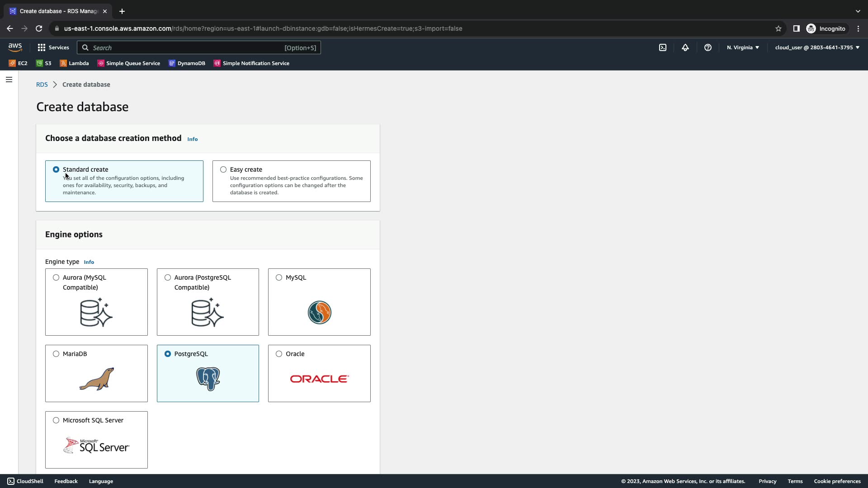Select Microsoft SQL Server engine type

[56, 420]
